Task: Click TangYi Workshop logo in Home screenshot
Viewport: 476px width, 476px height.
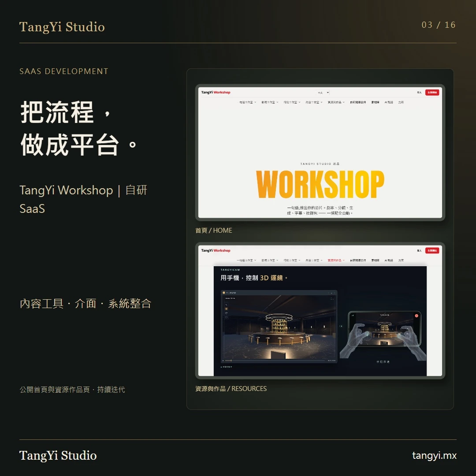Action: 216,92
